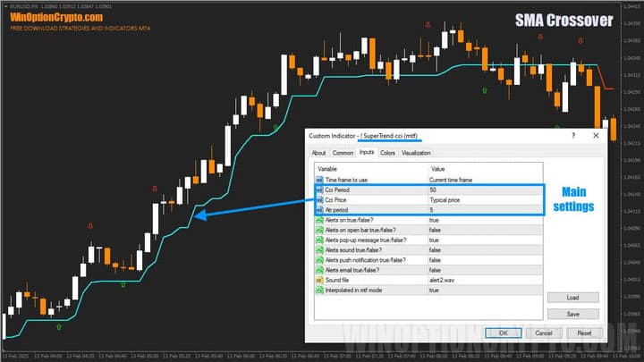Select the Inputs tab
This screenshot has height=362, width=644.
pyautogui.click(x=367, y=152)
